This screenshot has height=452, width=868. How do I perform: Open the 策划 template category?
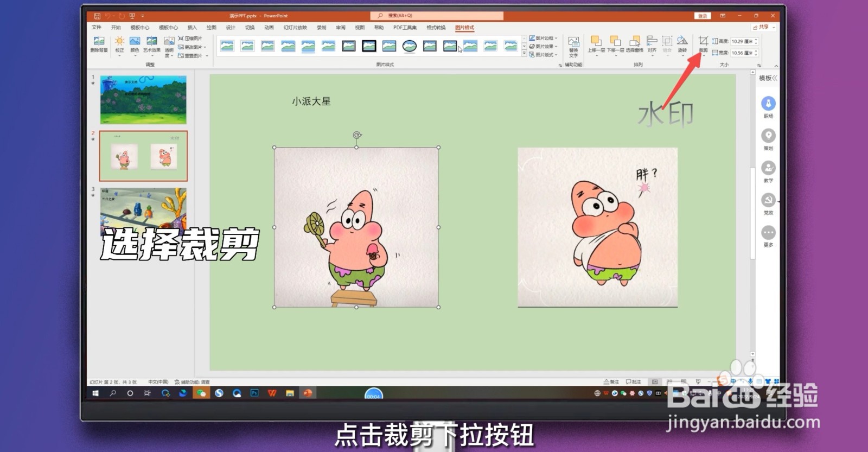point(768,139)
